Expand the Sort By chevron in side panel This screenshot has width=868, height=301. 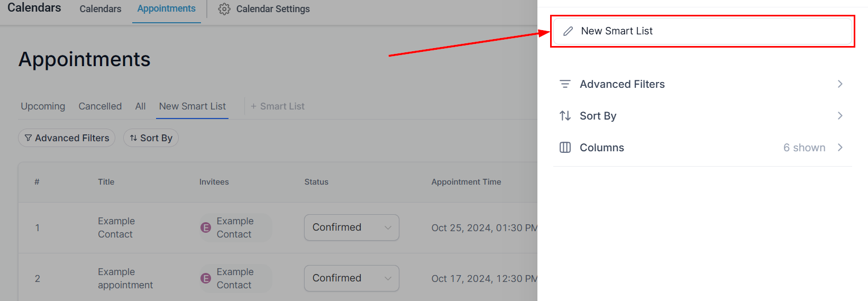point(840,116)
